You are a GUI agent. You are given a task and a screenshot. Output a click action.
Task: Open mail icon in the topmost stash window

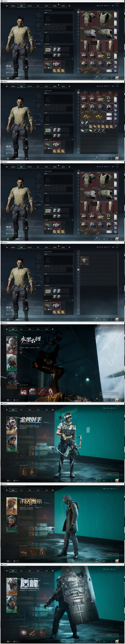point(113,6)
